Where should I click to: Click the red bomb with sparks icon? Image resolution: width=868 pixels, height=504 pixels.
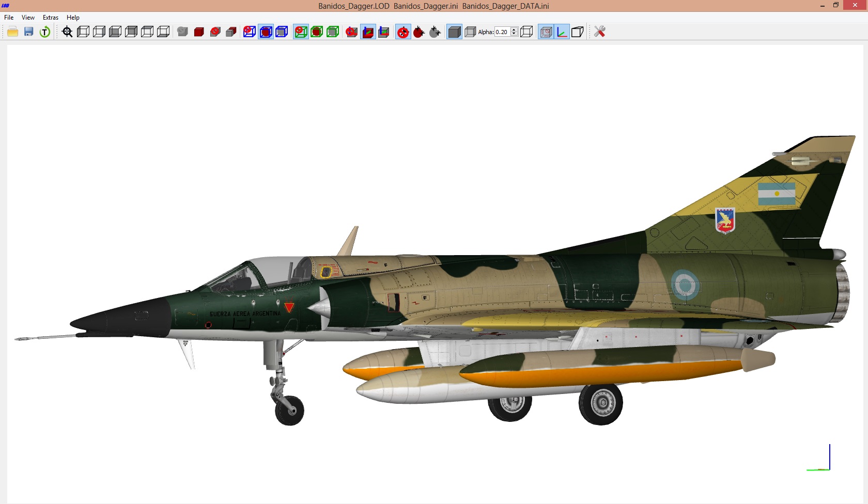coord(419,31)
